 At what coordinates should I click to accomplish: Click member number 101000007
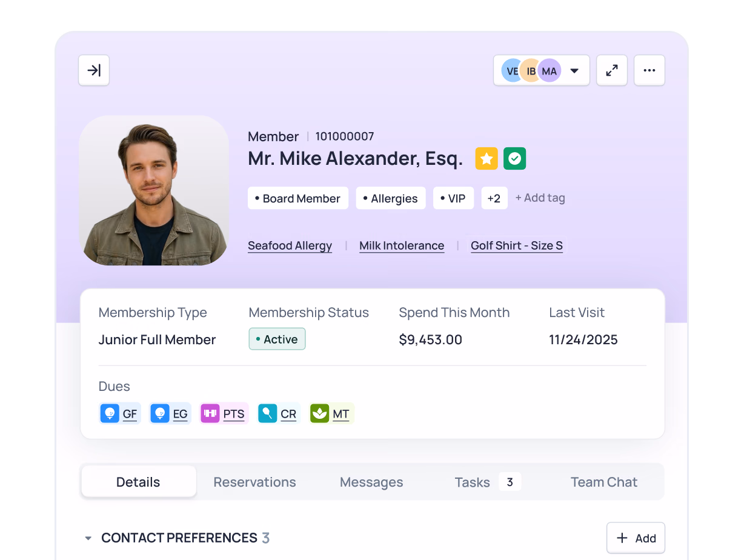point(345,136)
